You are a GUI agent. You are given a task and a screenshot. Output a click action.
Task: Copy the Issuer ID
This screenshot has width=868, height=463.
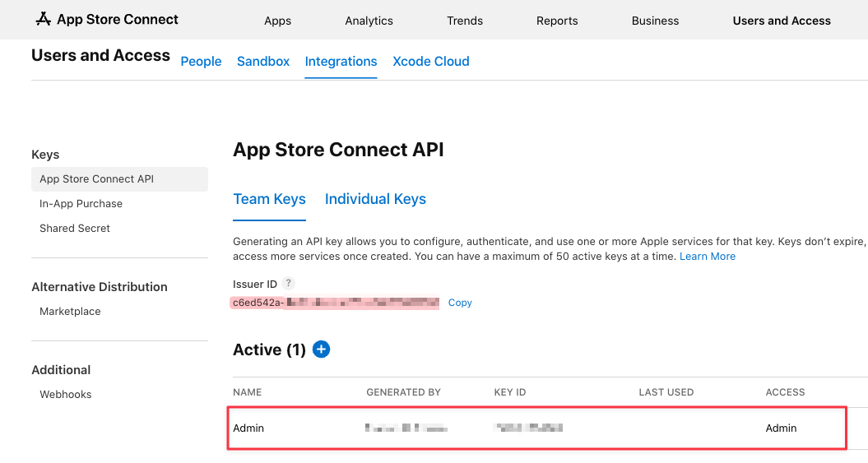tap(460, 303)
